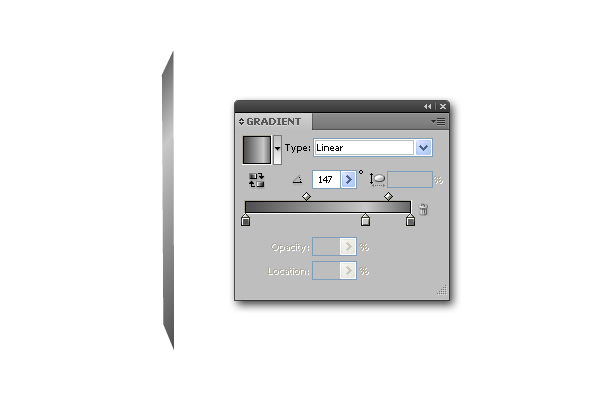This screenshot has width=600, height=400.
Task: Open the Gradient panel options menu
Action: (x=438, y=121)
